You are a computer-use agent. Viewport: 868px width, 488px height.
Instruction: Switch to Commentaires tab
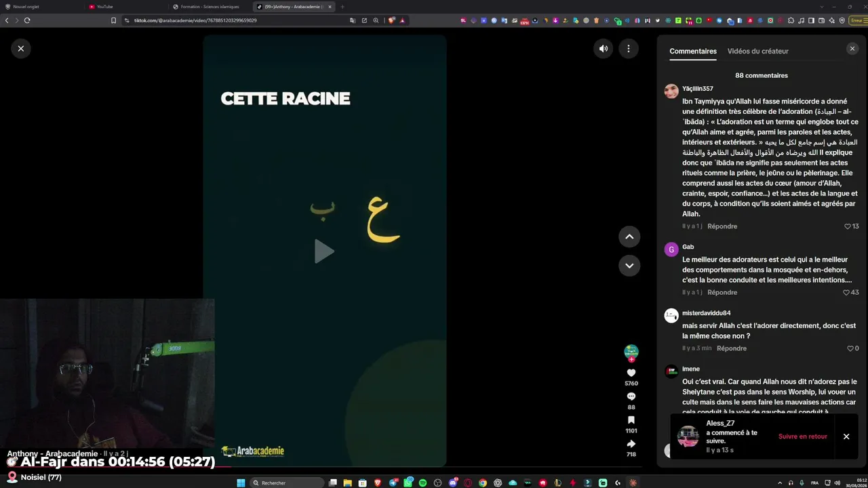click(693, 52)
